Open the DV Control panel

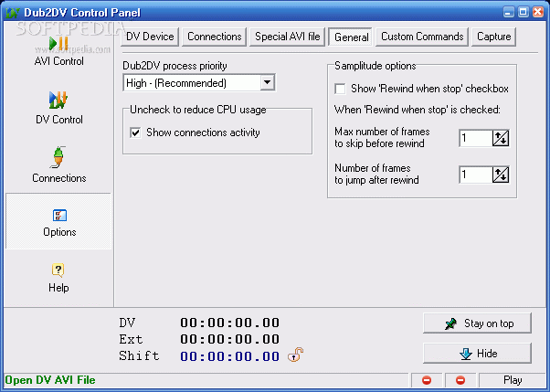point(58,108)
